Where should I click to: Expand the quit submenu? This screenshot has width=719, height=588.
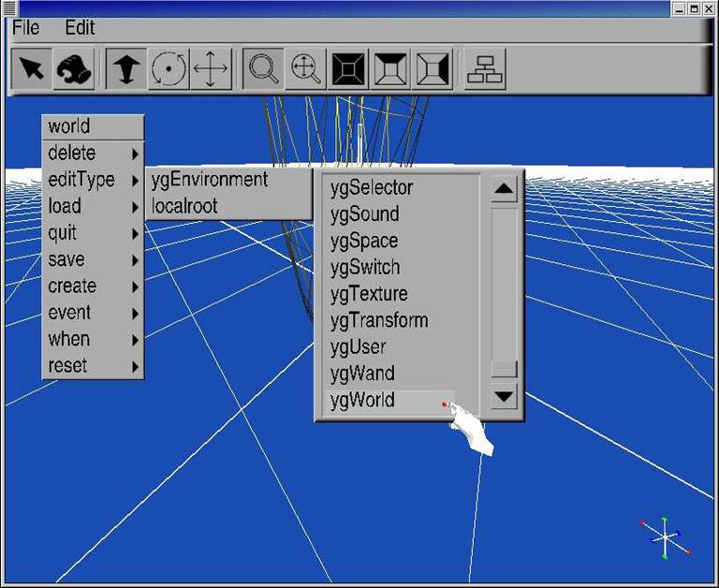click(93, 233)
